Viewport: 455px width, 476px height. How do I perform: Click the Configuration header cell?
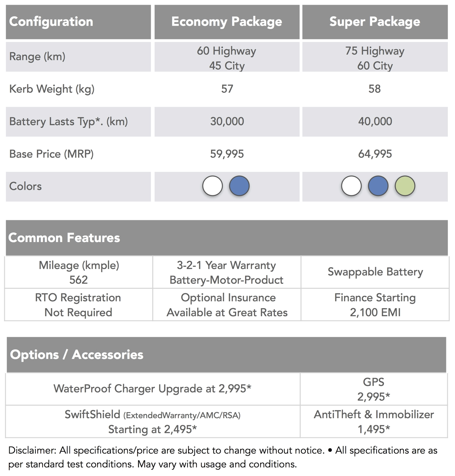pyautogui.click(x=78, y=22)
